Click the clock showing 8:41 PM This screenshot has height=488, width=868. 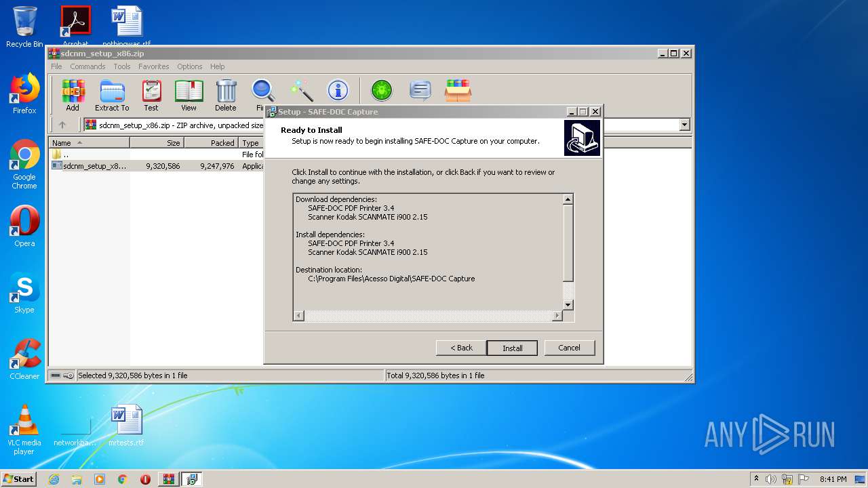coord(833,479)
